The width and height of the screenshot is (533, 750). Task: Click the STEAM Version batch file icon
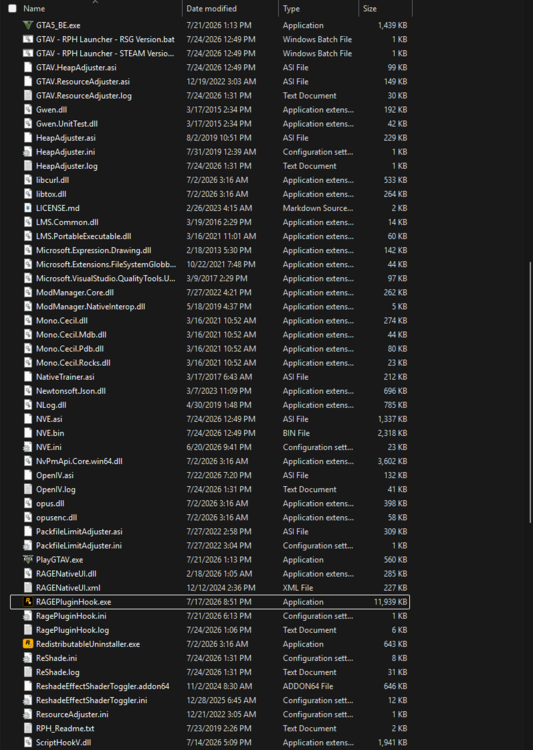(28, 54)
